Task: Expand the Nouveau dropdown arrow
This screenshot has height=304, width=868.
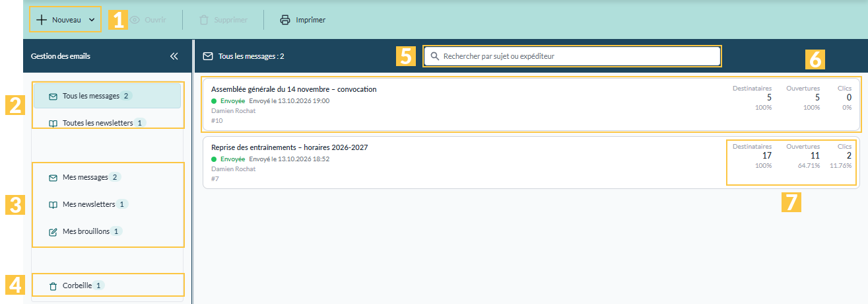Action: (x=92, y=20)
